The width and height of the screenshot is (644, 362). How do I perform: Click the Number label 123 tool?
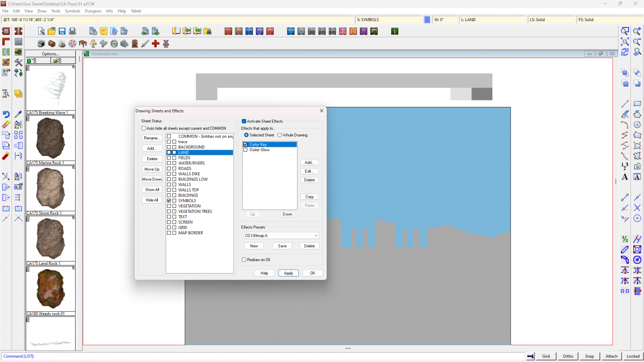625,166
